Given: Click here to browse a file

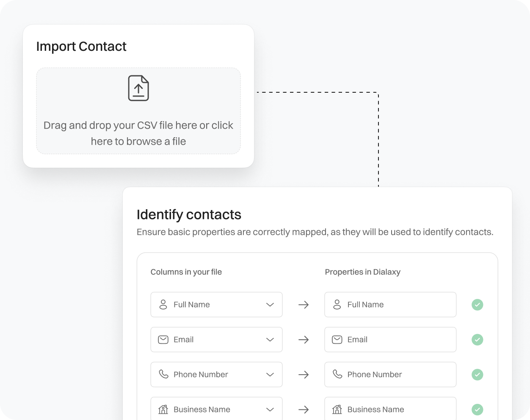Looking at the screenshot, I should [x=138, y=133].
